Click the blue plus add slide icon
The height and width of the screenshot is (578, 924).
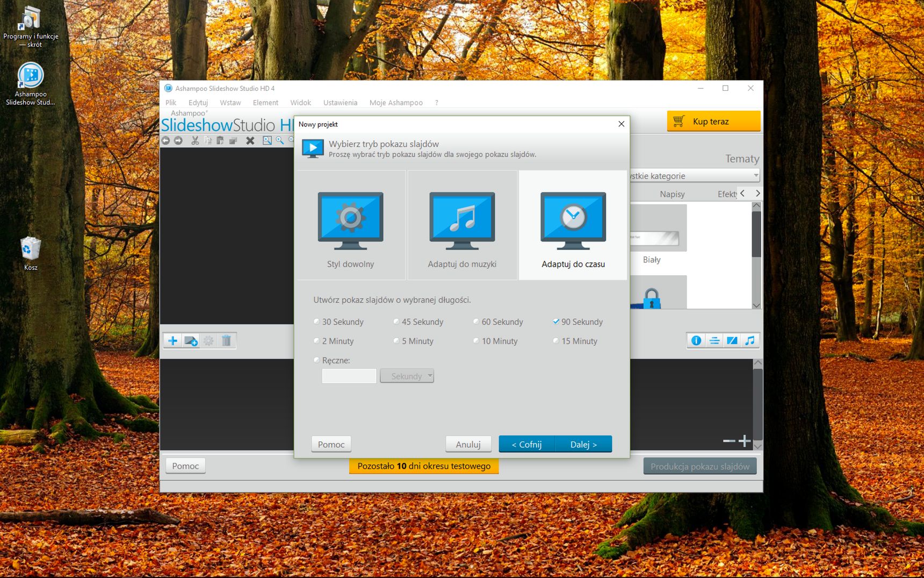pyautogui.click(x=173, y=341)
